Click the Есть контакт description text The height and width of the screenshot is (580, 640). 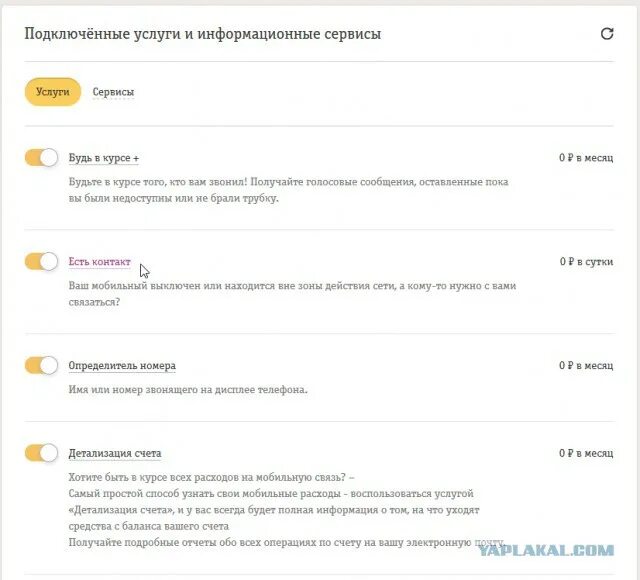(x=292, y=294)
